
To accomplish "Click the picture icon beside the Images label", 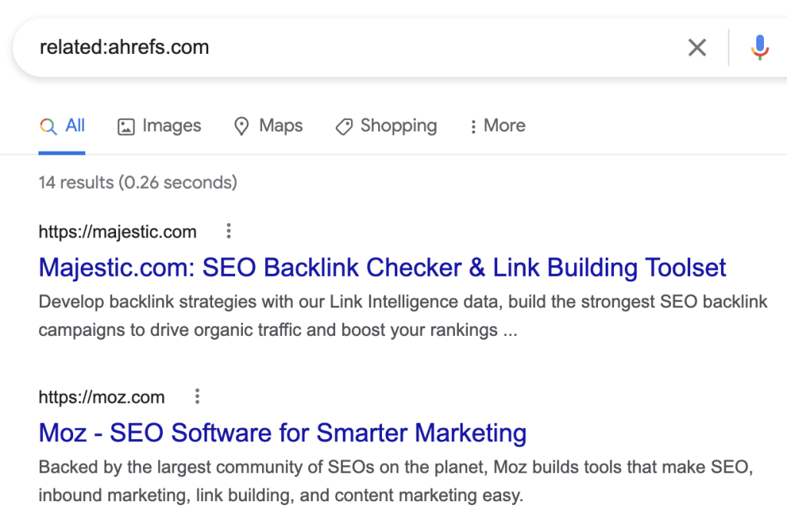I will [x=125, y=125].
